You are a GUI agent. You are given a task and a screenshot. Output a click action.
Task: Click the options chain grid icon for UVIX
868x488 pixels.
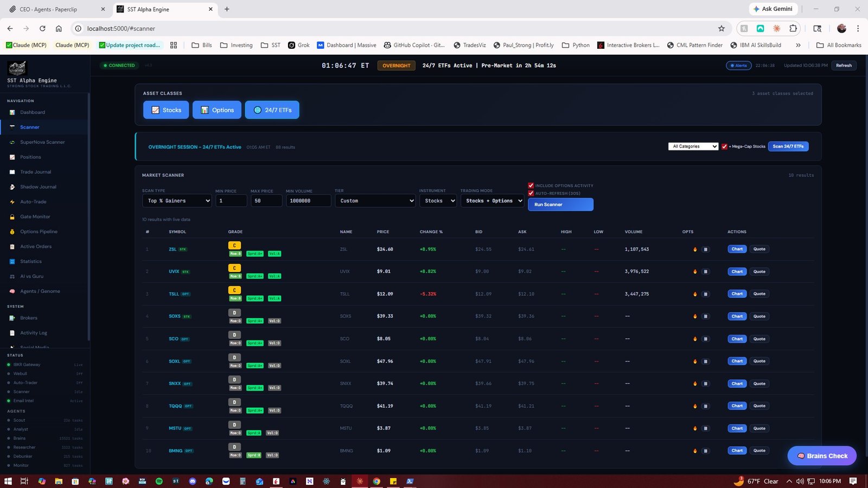[x=705, y=272]
